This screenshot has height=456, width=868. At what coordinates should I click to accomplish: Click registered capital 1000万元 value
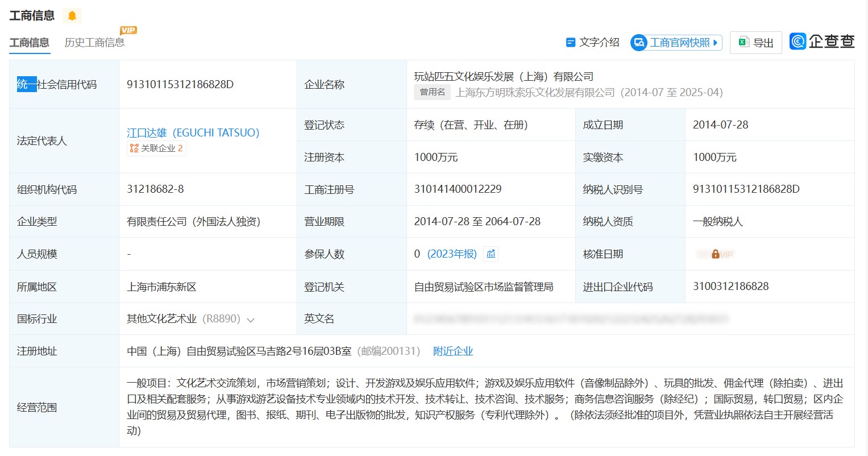436,157
